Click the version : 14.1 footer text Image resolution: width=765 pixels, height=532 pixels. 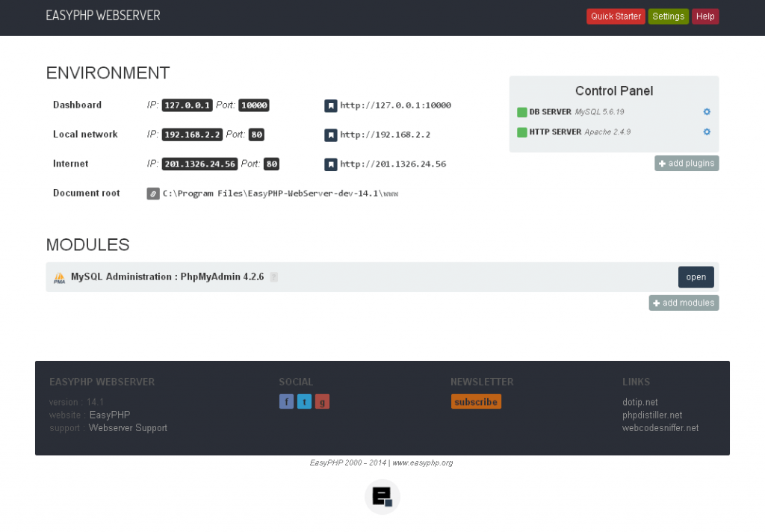[77, 402]
